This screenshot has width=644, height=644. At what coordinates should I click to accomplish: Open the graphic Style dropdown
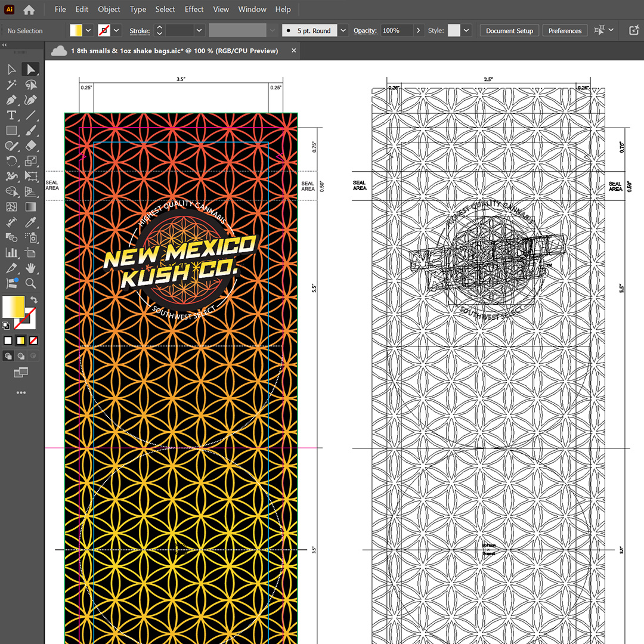466,30
